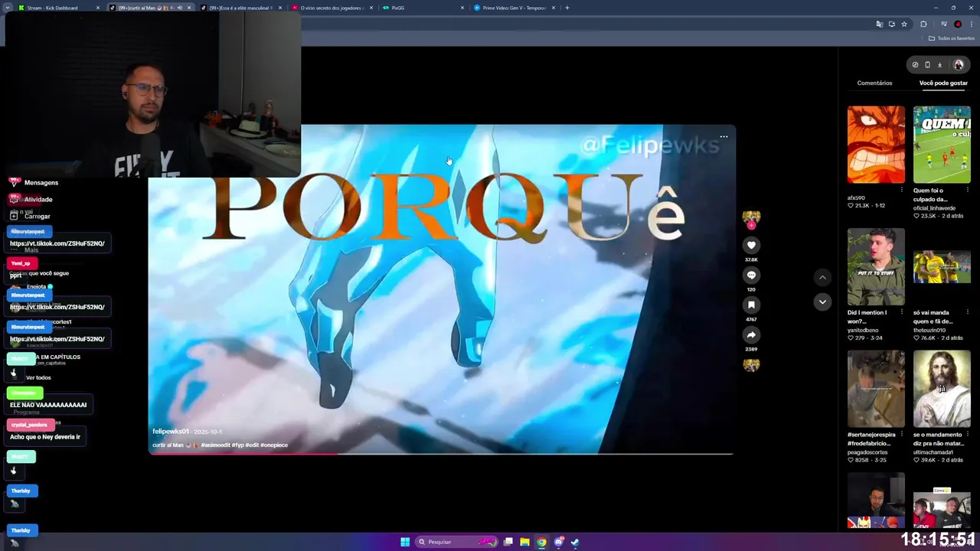Click Ver todos in the left sidebar
This screenshot has height=551, width=980.
point(38,377)
